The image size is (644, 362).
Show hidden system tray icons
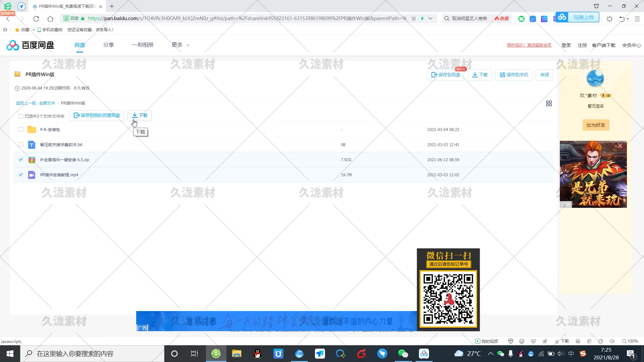(490, 354)
